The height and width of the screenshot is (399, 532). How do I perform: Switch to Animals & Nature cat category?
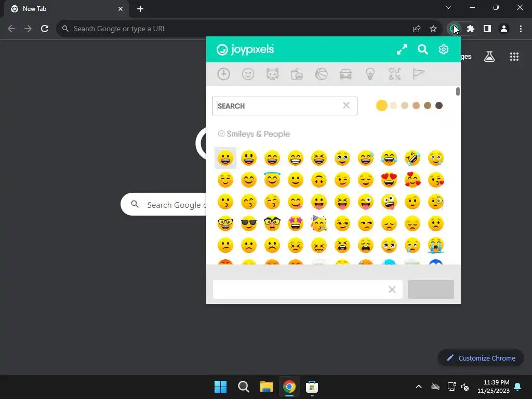272,74
